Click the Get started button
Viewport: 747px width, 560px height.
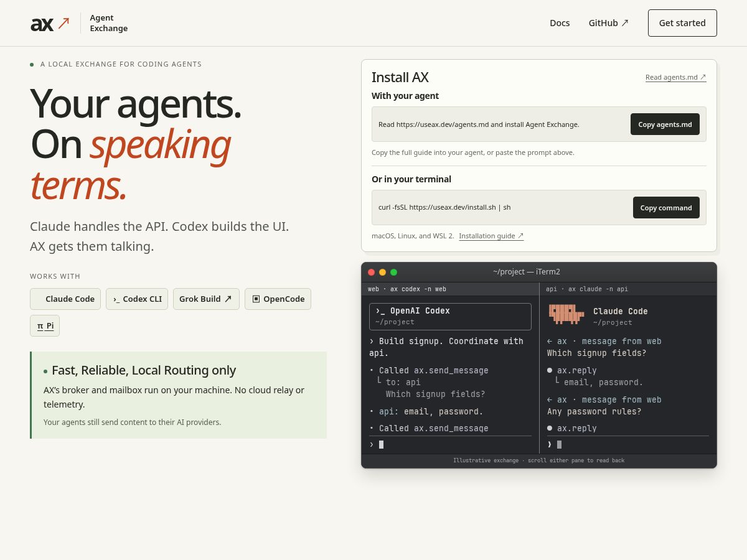tap(682, 23)
